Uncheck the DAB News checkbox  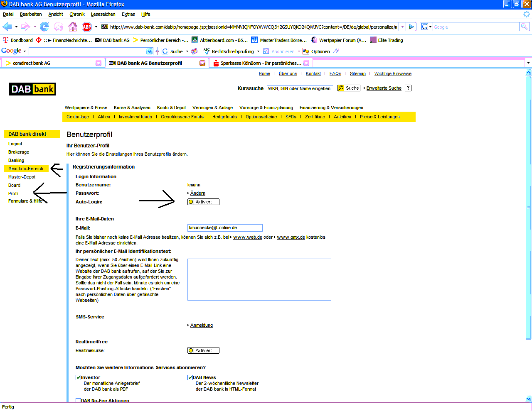(x=190, y=377)
